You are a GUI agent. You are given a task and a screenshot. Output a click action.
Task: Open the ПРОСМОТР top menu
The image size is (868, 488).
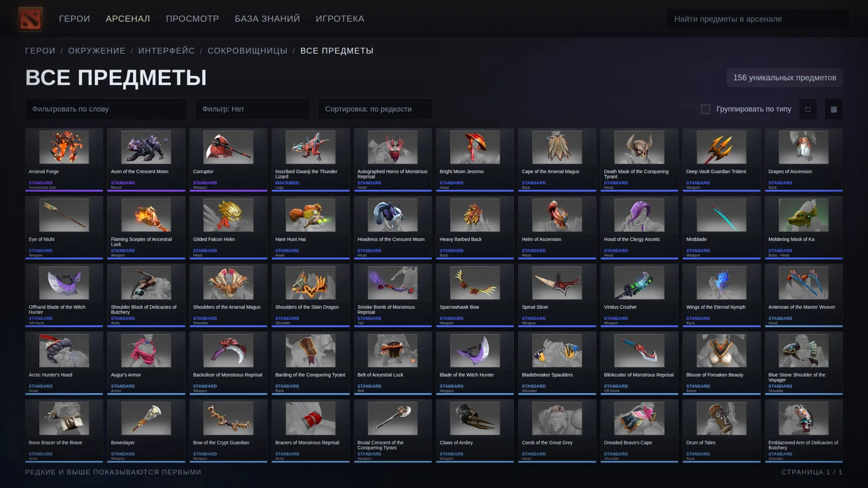[x=192, y=19]
